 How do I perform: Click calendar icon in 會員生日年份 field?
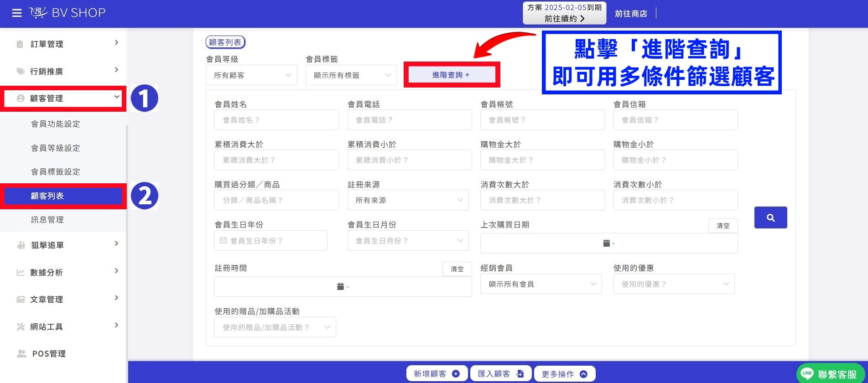[x=223, y=240]
